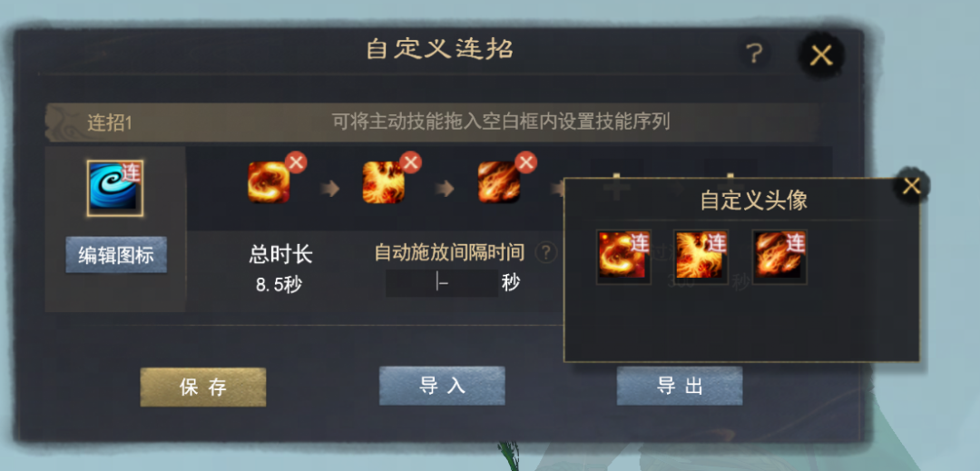Select the first fire swirl skill in sequence
980x471 pixels.
coord(269,182)
